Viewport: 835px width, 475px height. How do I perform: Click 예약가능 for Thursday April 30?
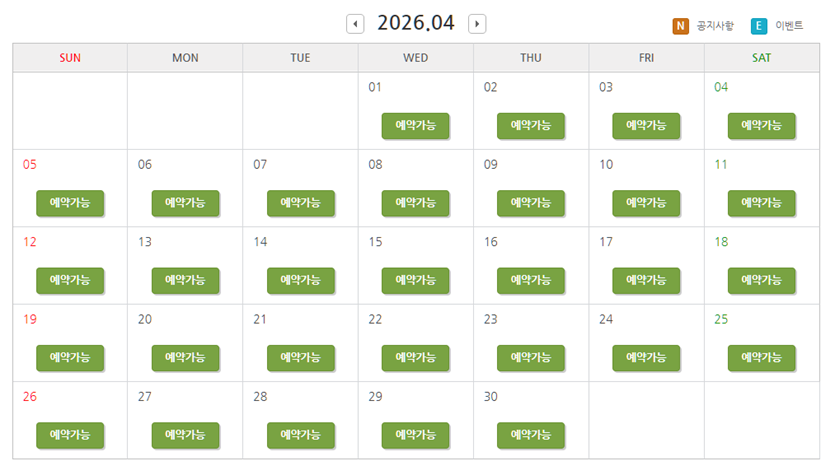531,435
